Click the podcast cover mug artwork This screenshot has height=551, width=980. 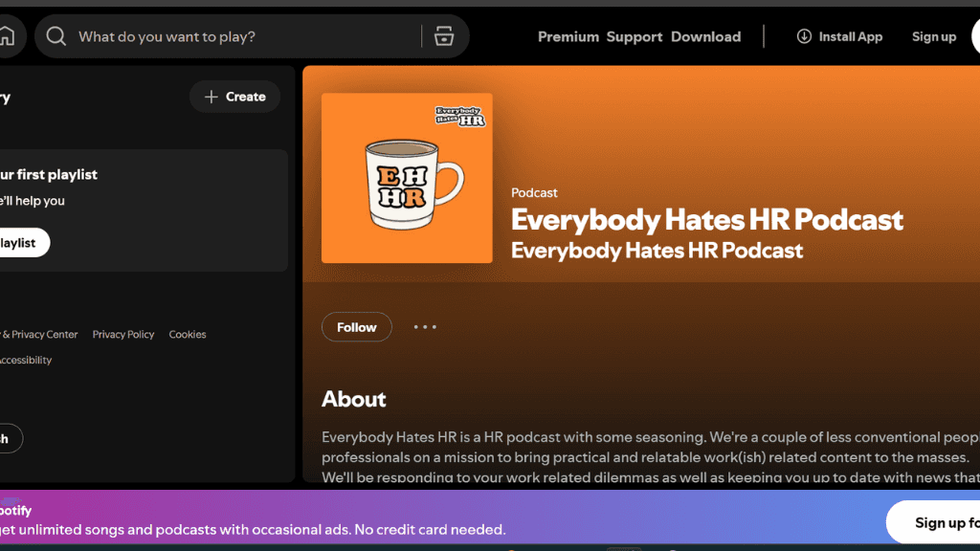(407, 178)
